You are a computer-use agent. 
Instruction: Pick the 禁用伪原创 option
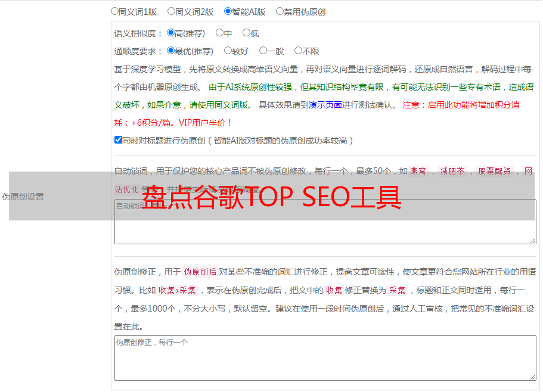pyautogui.click(x=280, y=11)
